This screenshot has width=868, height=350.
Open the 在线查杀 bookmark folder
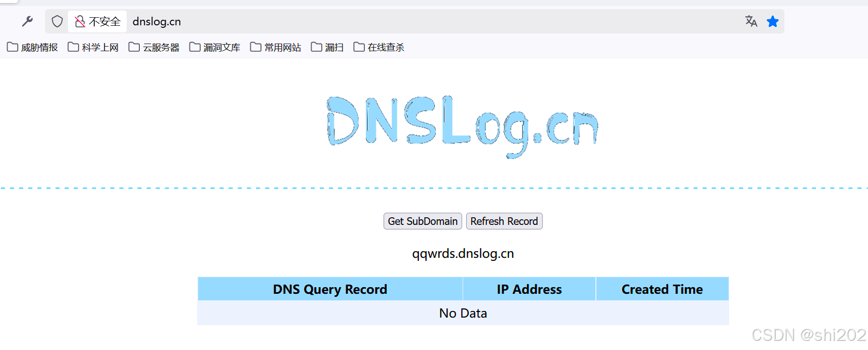pyautogui.click(x=379, y=47)
